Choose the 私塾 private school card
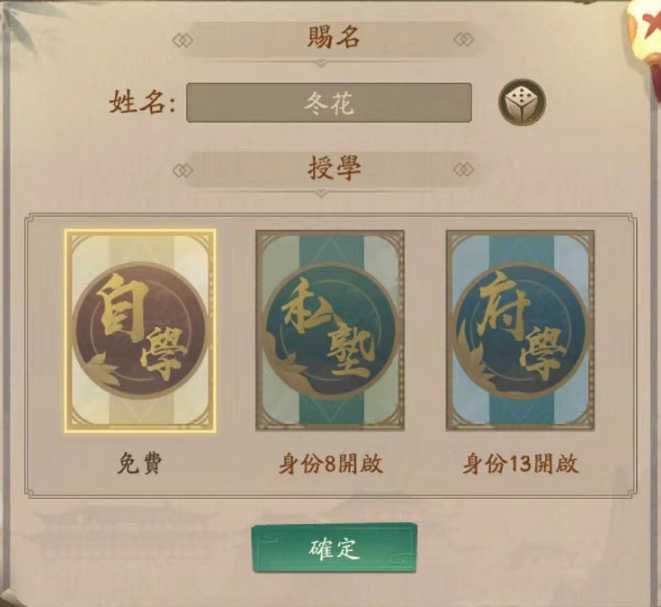 [x=330, y=330]
